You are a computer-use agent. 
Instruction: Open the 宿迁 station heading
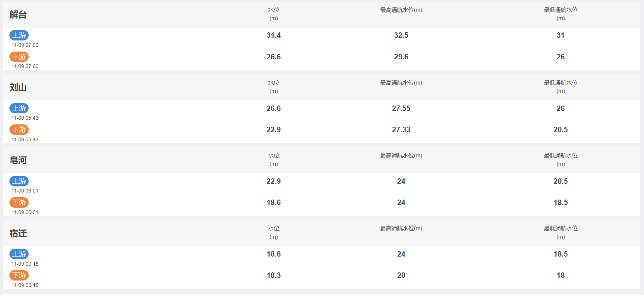(18, 233)
